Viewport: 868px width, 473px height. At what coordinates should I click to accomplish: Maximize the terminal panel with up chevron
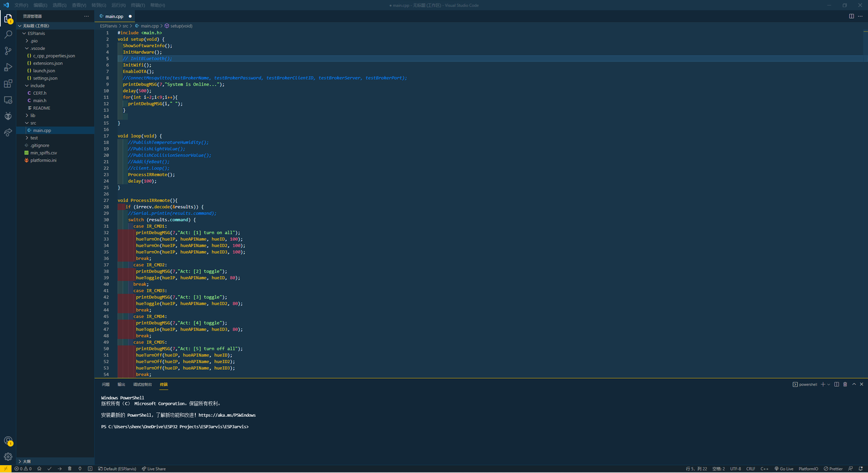tap(854, 384)
